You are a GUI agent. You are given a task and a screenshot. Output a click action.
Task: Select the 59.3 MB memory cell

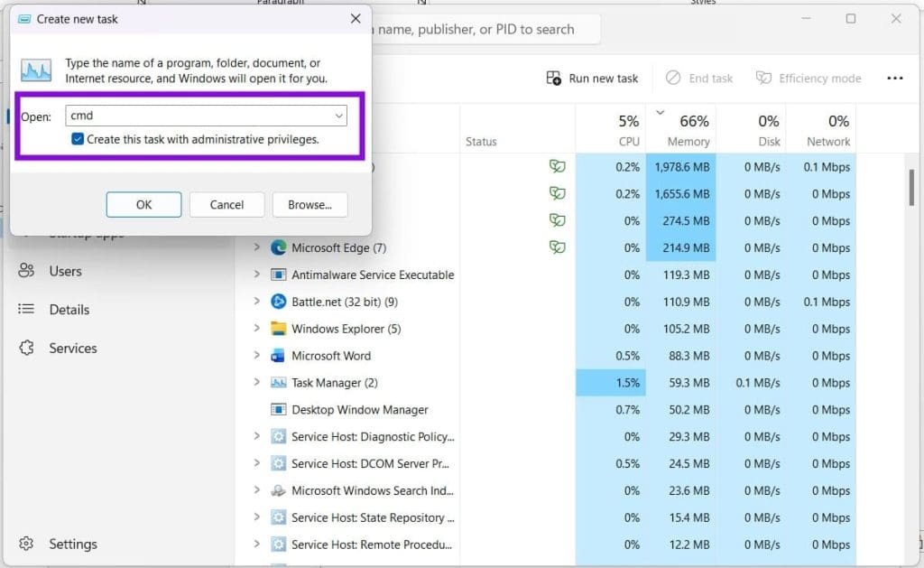[x=681, y=383]
